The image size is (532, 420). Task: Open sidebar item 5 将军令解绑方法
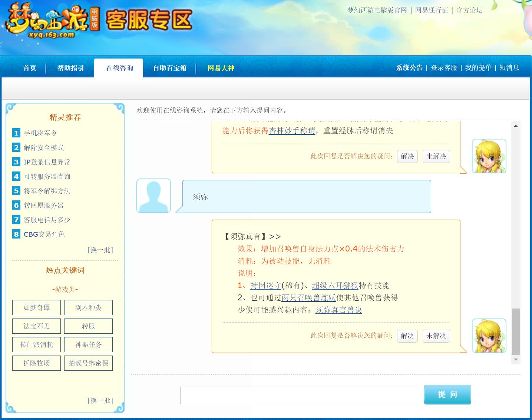[x=46, y=191]
